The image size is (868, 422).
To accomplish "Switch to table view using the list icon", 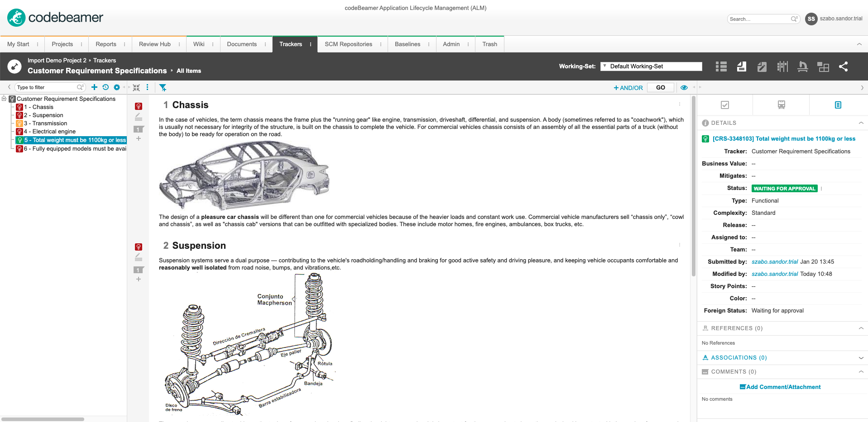I will click(721, 66).
